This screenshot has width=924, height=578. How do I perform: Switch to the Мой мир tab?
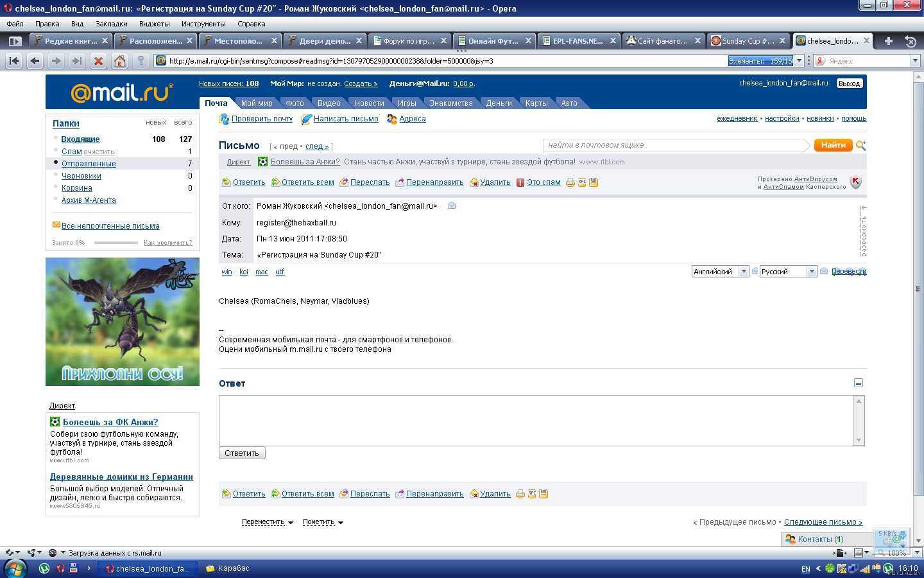tap(257, 103)
